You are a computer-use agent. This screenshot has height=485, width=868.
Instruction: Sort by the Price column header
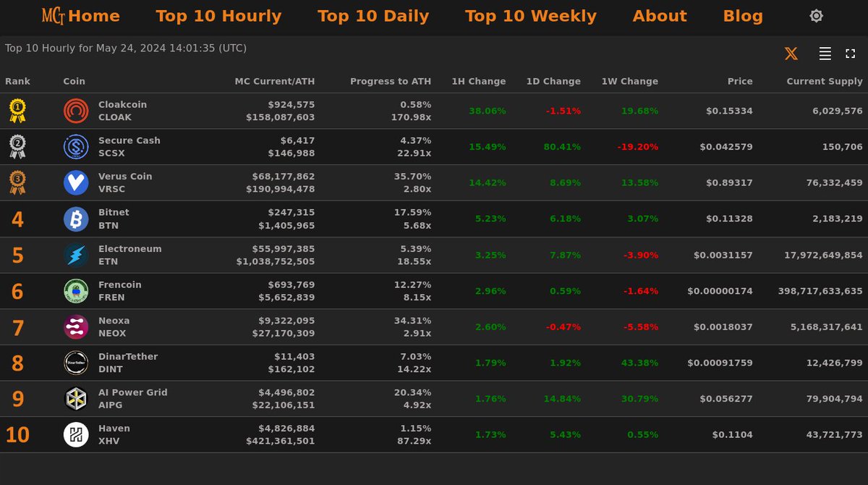pos(740,81)
